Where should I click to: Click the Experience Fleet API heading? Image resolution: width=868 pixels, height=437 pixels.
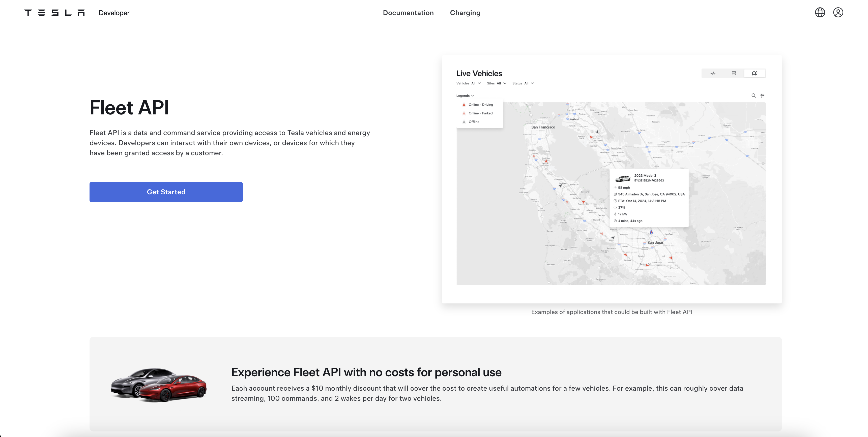click(366, 372)
